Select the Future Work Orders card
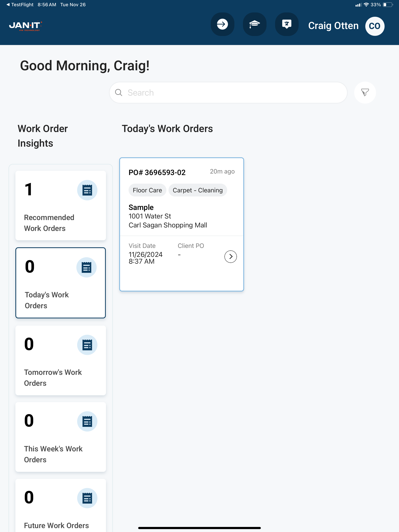The image size is (399, 532). [x=61, y=505]
